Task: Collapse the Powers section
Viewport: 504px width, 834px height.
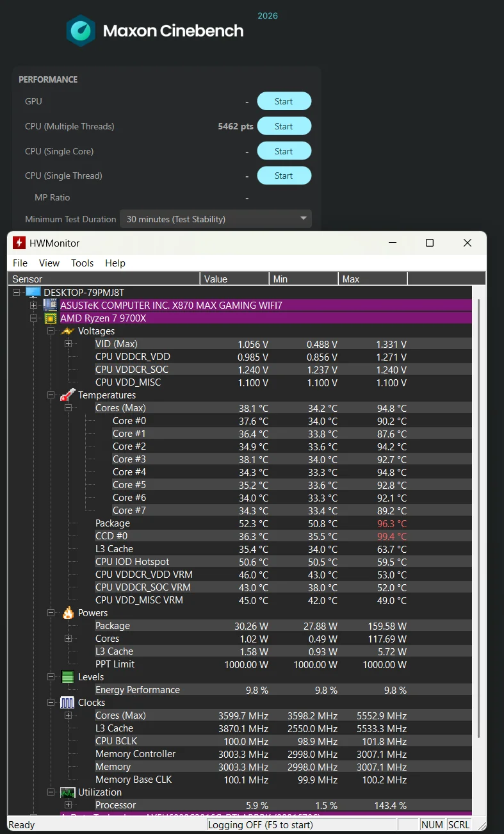Action: (x=51, y=613)
